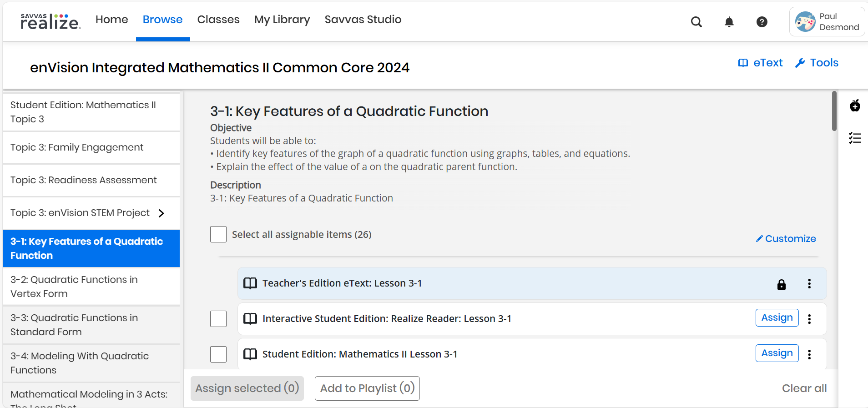The image size is (868, 408).
Task: Click the eText book icon
Action: point(743,63)
